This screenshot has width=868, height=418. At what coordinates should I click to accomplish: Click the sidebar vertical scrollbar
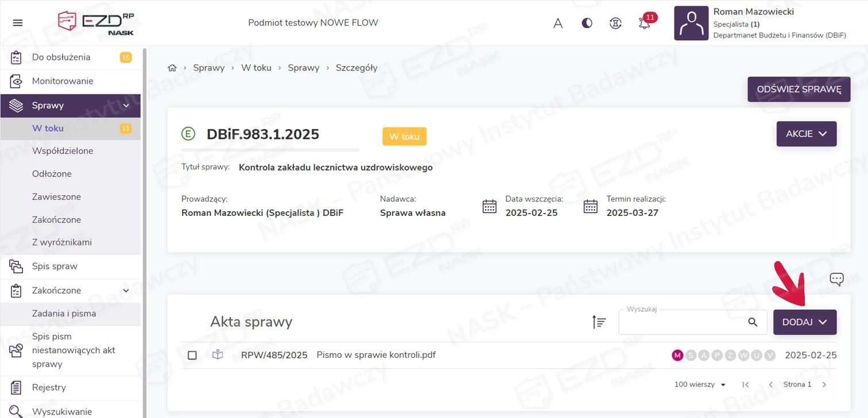point(145,230)
